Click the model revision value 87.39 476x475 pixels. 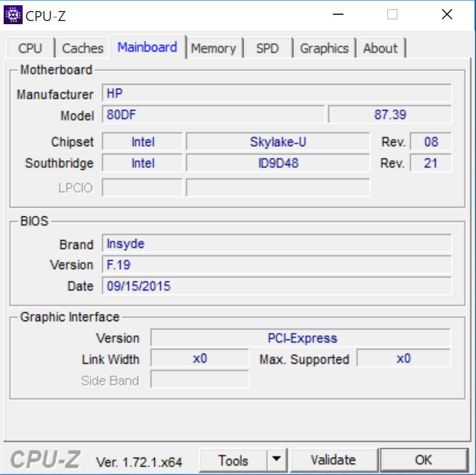tap(390, 115)
